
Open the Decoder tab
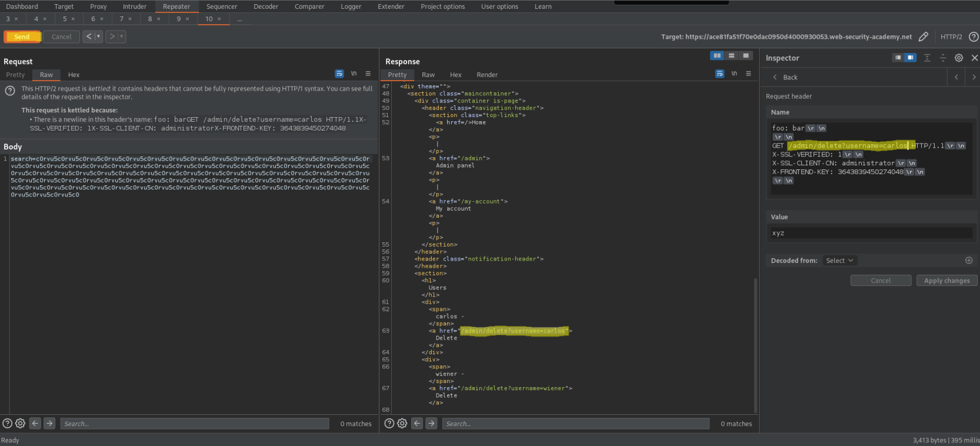click(266, 6)
